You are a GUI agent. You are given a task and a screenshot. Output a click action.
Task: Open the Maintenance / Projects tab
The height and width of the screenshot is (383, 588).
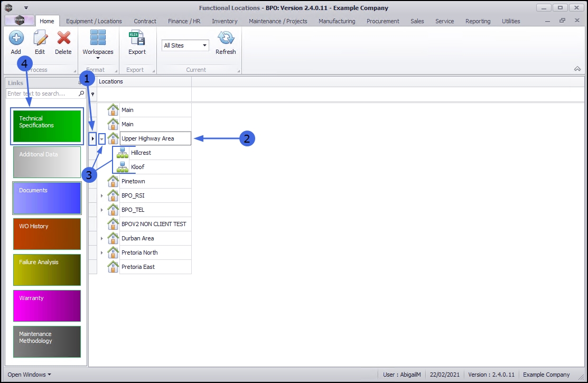278,21
